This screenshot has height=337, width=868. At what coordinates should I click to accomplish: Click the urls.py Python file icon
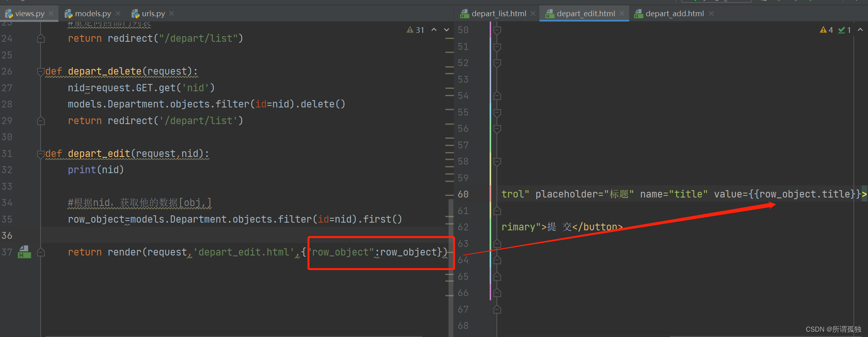[135, 14]
